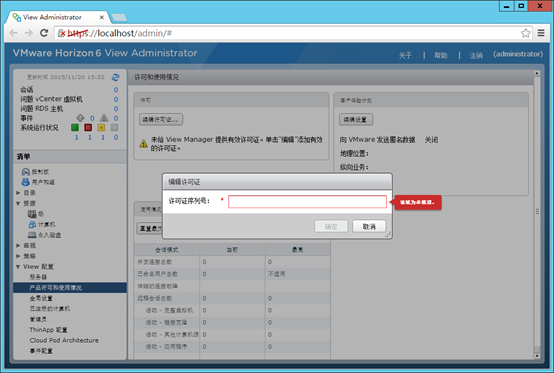Screen dimensions: 554x373
Task: Open the 服务器 servers item under View 配置
Action: [x=38, y=277]
